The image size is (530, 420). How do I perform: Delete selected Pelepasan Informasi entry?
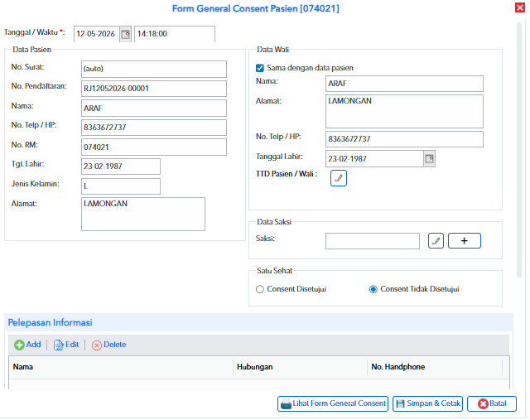[x=108, y=345]
